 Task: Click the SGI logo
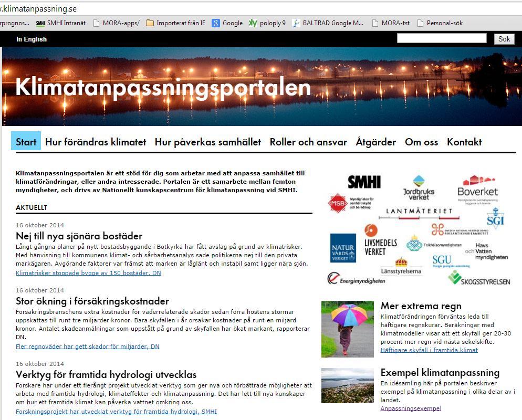pyautogui.click(x=495, y=218)
